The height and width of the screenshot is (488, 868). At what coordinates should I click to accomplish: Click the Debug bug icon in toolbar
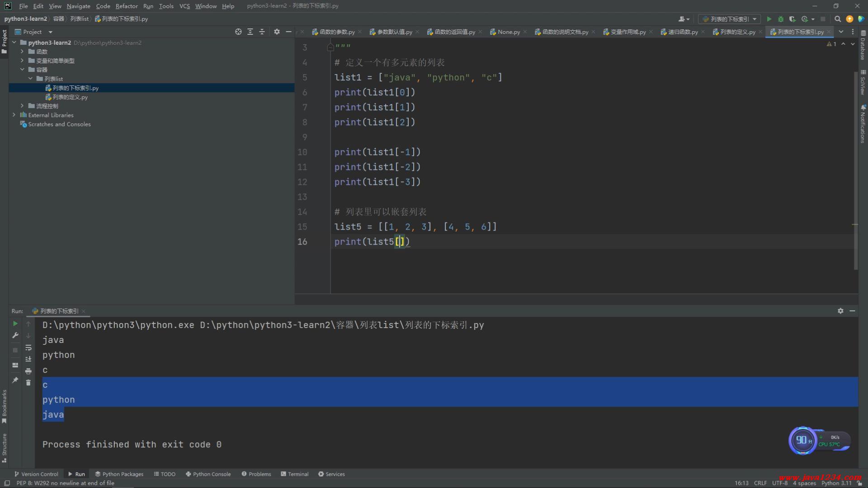[781, 19]
